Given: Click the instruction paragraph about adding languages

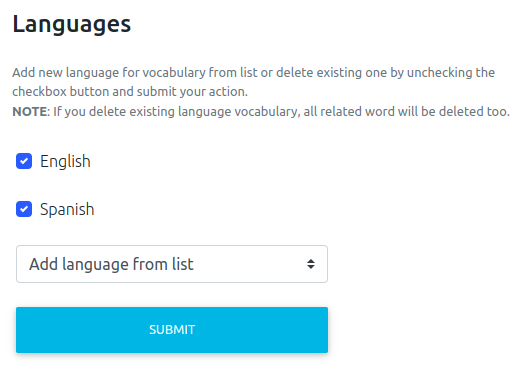Looking at the screenshot, I should coord(253,82).
